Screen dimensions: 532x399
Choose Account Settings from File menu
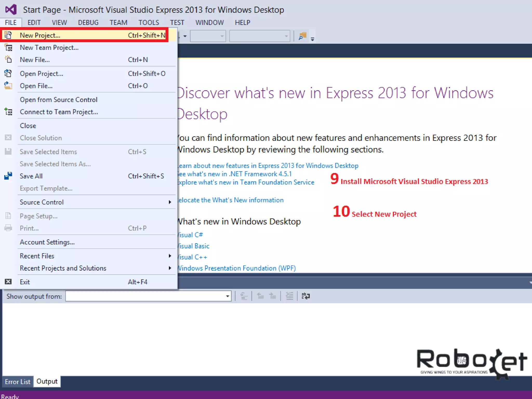click(x=47, y=242)
